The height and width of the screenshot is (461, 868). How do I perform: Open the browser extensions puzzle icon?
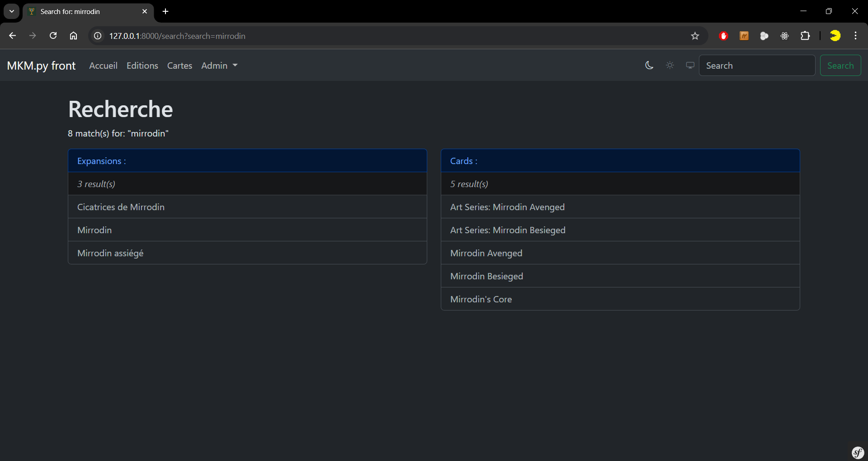pyautogui.click(x=805, y=36)
